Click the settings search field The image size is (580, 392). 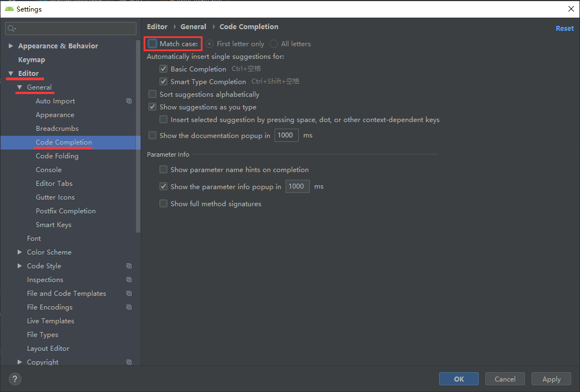(70, 29)
